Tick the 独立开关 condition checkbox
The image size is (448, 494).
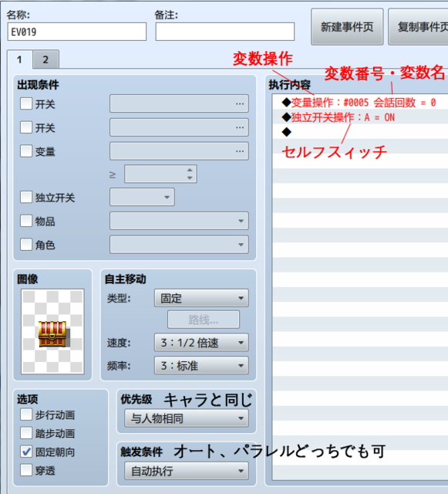tap(26, 198)
